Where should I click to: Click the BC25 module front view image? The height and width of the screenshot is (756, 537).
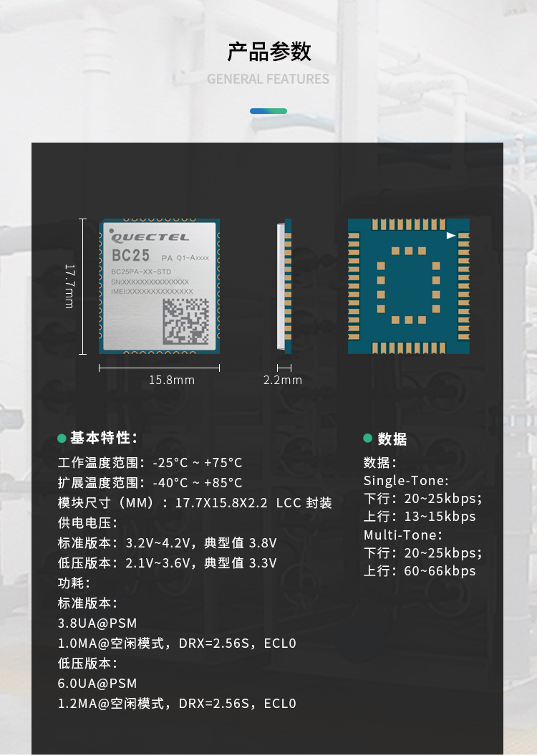tap(160, 287)
